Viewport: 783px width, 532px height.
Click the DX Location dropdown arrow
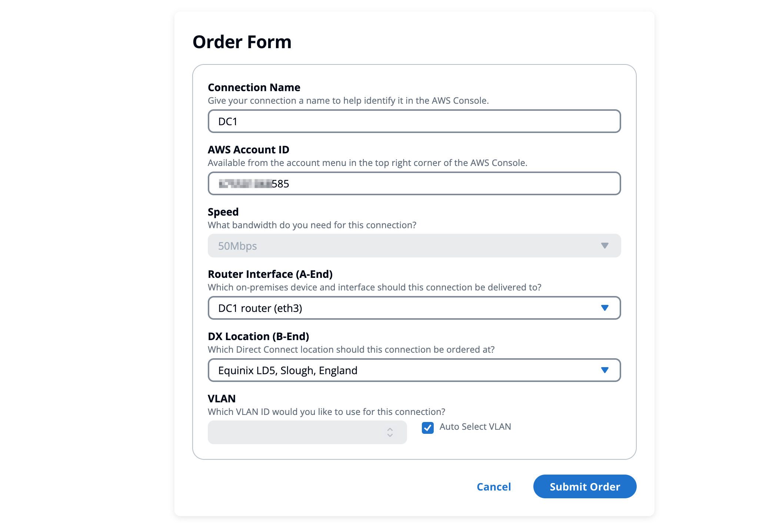(604, 370)
